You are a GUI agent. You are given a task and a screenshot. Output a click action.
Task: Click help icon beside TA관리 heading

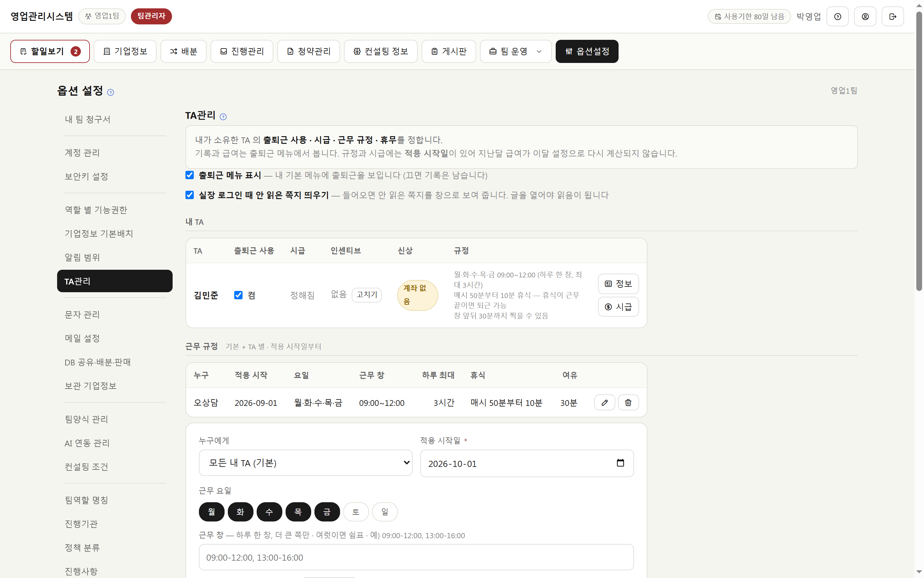pos(223,117)
